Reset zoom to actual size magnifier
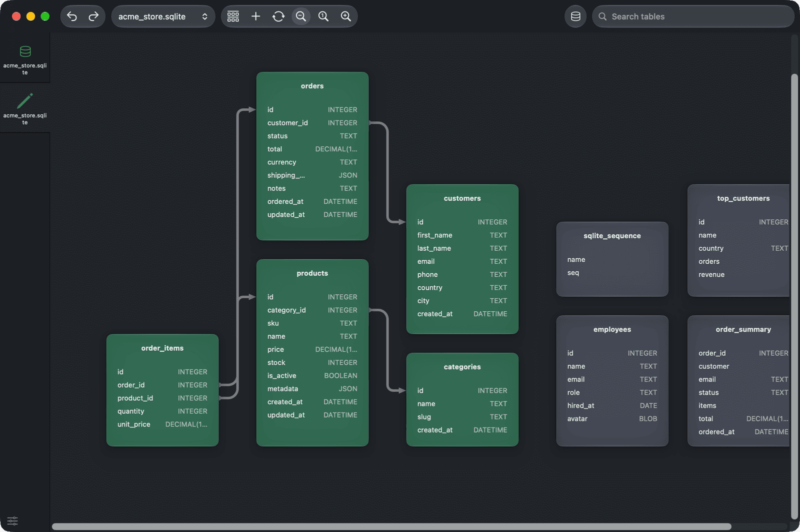 [323, 16]
